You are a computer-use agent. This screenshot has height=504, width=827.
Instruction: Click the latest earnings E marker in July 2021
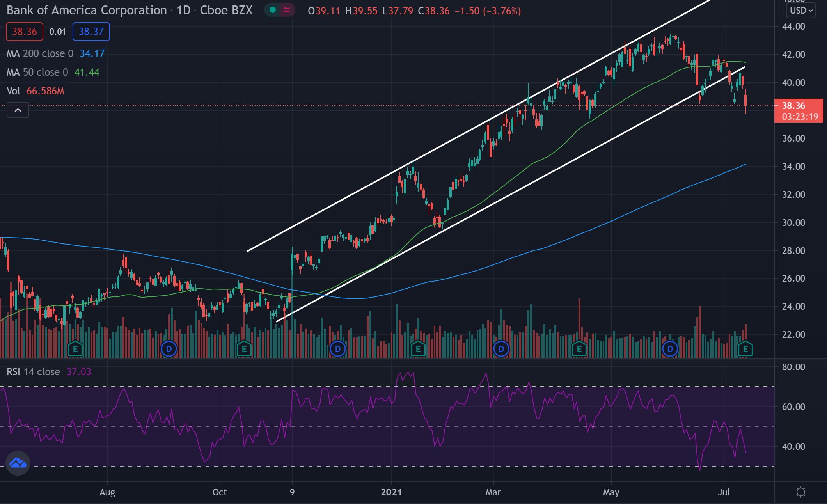point(745,349)
